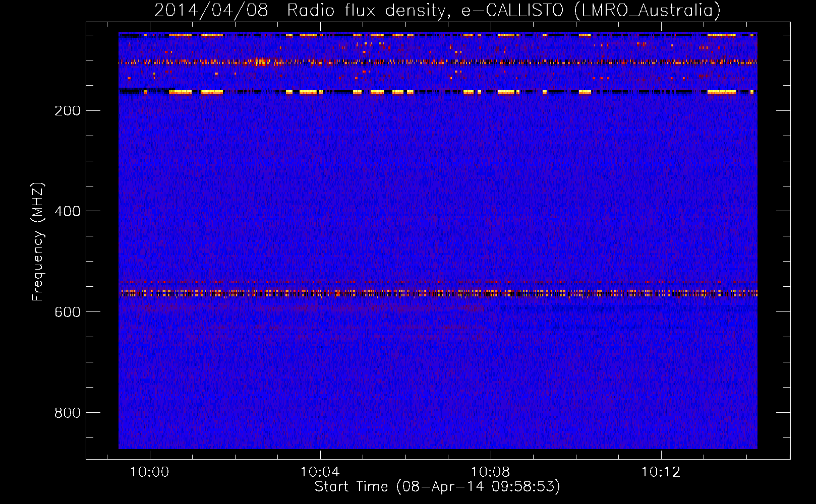Image resolution: width=816 pixels, height=504 pixels.
Task: Click the '400' frequency tick label
Action: point(68,211)
